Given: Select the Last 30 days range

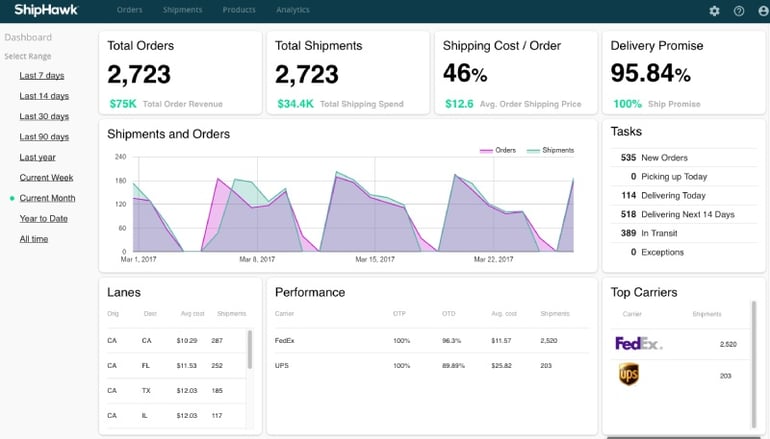Looking at the screenshot, I should (44, 116).
